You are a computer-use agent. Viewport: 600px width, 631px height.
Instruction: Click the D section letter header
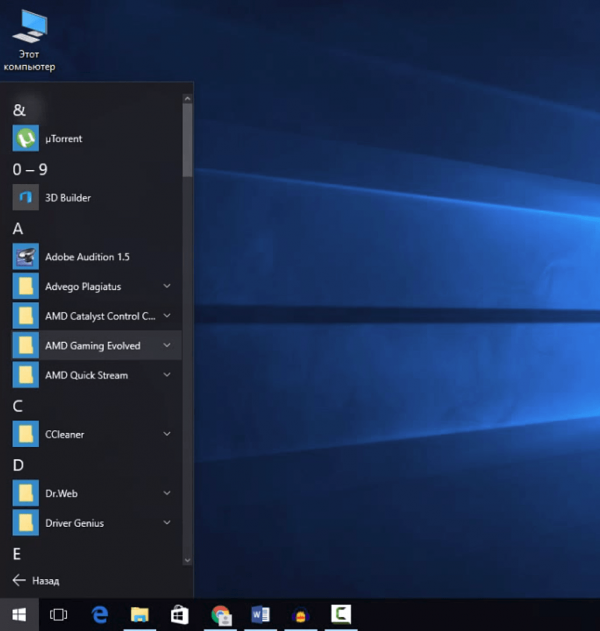coord(18,465)
